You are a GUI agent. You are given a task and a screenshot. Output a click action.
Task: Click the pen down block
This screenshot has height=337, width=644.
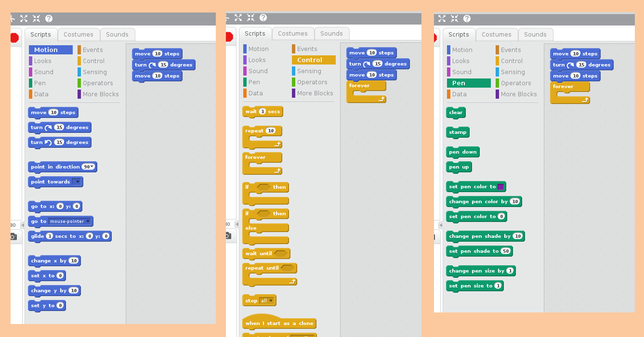(x=462, y=152)
